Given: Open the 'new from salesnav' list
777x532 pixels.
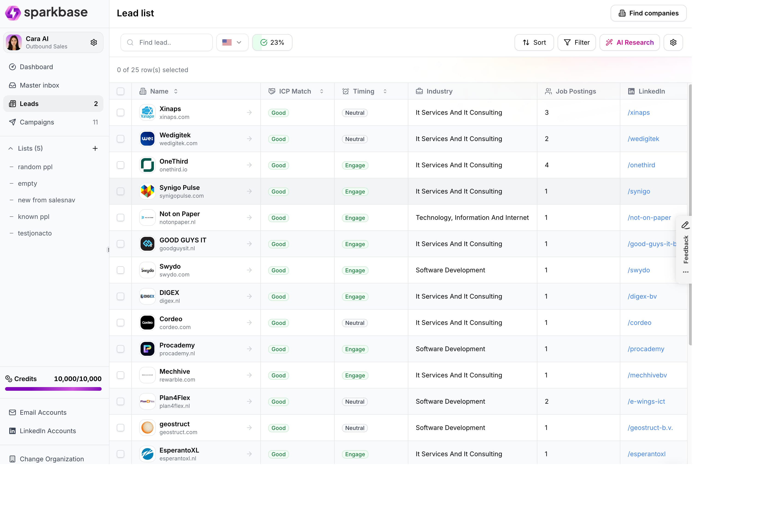Looking at the screenshot, I should pos(47,200).
